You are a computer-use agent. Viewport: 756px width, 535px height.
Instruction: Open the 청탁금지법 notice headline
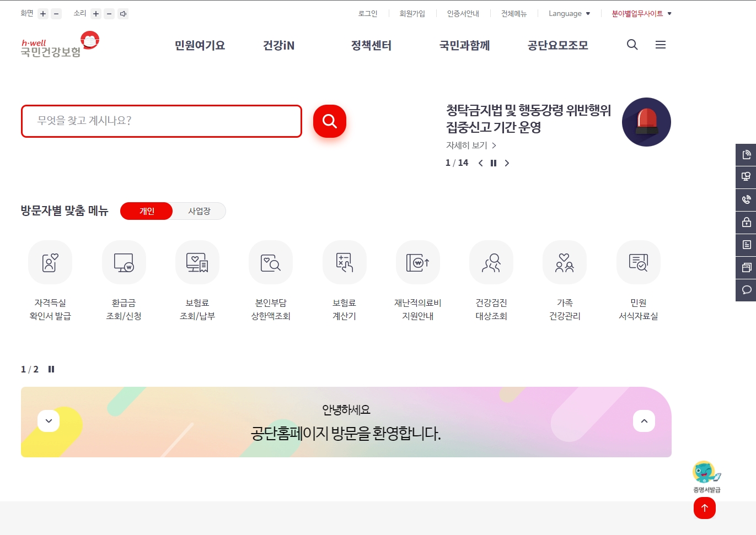pos(528,119)
